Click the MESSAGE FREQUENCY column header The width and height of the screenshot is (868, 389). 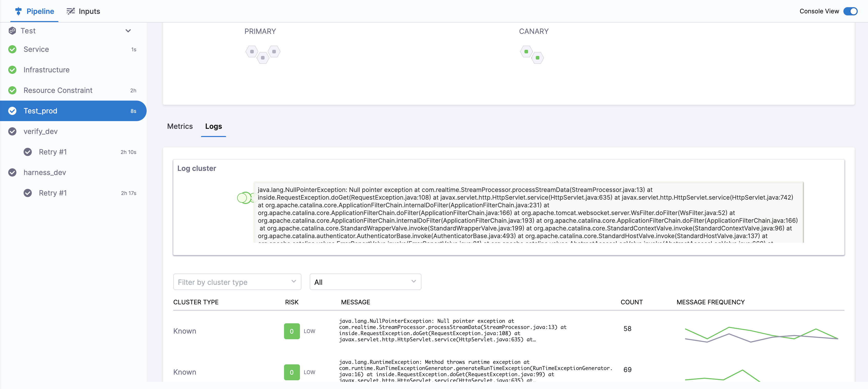711,302
